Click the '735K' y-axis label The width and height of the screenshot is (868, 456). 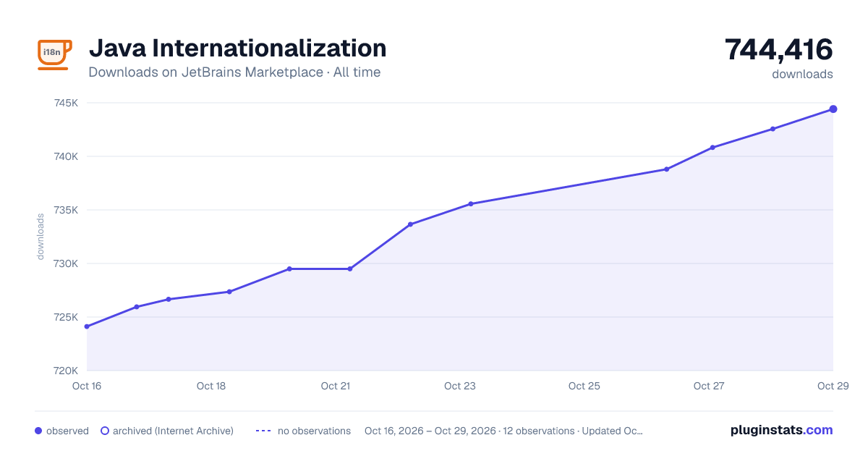point(66,210)
